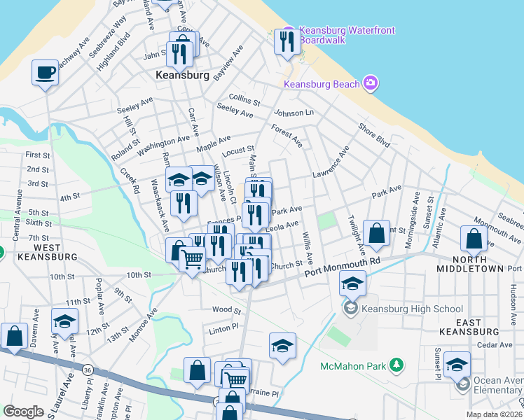Click the cafe coffee cup marker near Beachway Ave
The width and height of the screenshot is (524, 420).
(x=45, y=73)
